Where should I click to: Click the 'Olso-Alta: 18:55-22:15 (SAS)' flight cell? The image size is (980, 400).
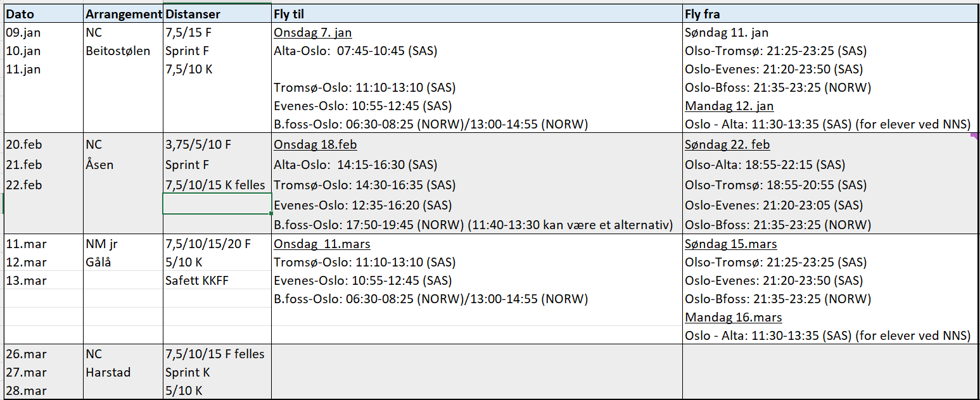pyautogui.click(x=765, y=165)
